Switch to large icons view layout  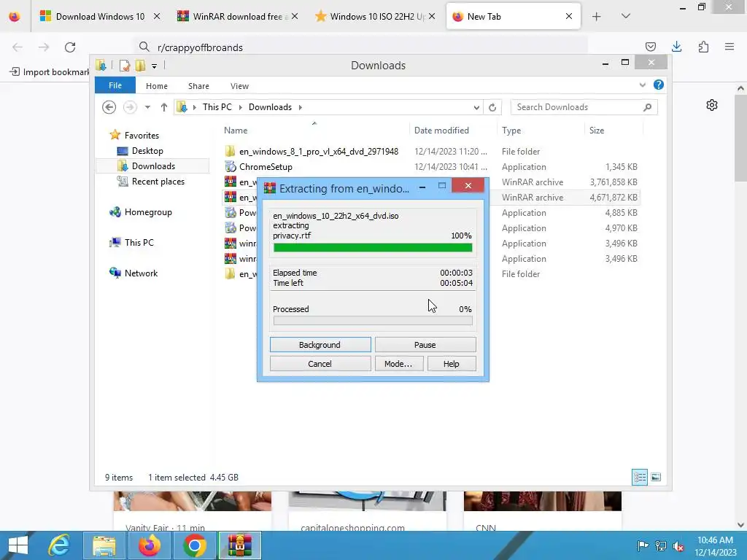[x=656, y=477]
